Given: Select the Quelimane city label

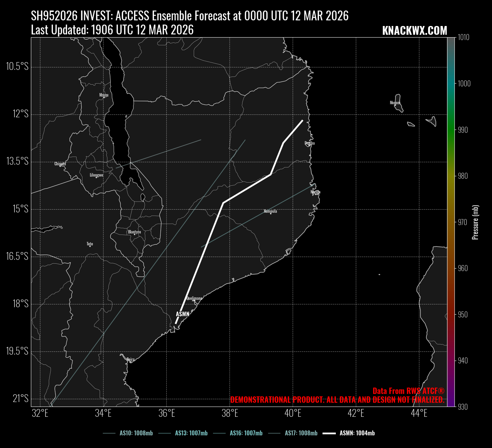Looking at the screenshot, I should click(194, 298).
